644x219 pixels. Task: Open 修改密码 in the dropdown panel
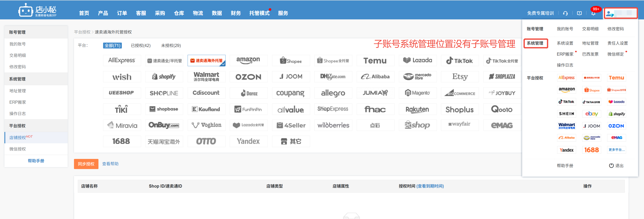point(616,29)
